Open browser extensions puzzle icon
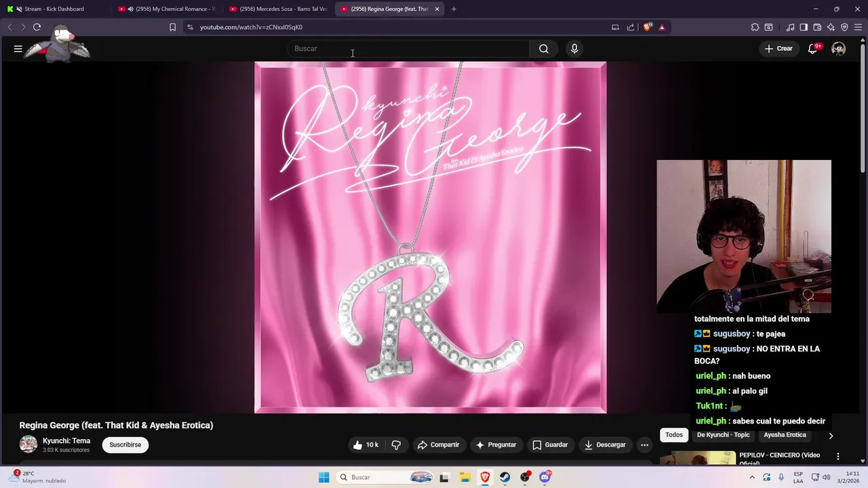 755,27
